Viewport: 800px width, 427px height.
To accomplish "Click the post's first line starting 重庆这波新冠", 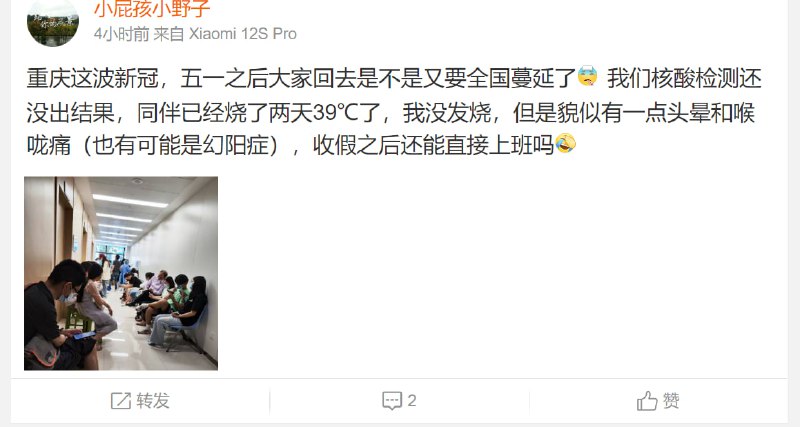I will [x=393, y=79].
